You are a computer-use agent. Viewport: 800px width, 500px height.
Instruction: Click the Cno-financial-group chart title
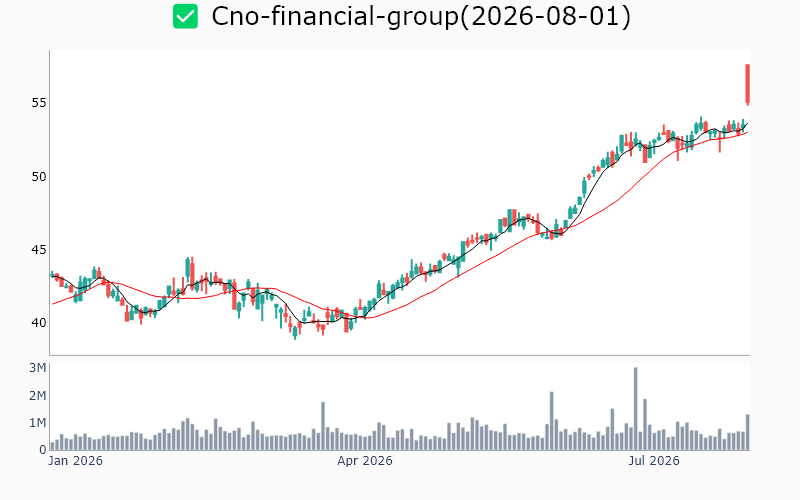(x=421, y=16)
